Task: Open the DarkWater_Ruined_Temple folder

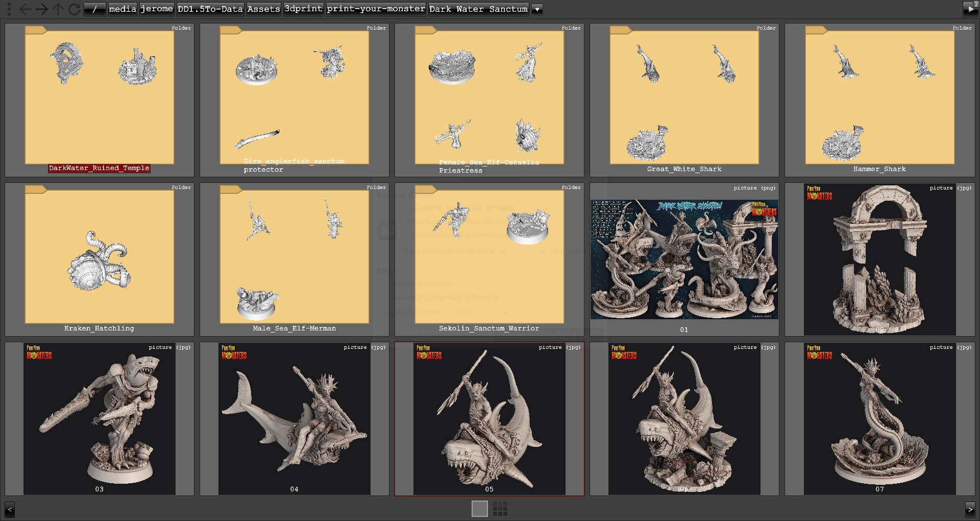Action: (100, 100)
